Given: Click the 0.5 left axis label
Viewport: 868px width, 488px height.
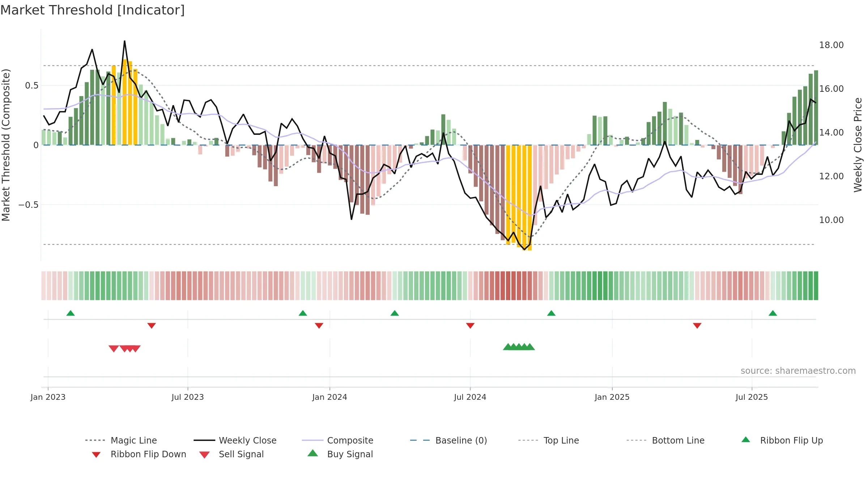Looking at the screenshot, I should tap(32, 86).
